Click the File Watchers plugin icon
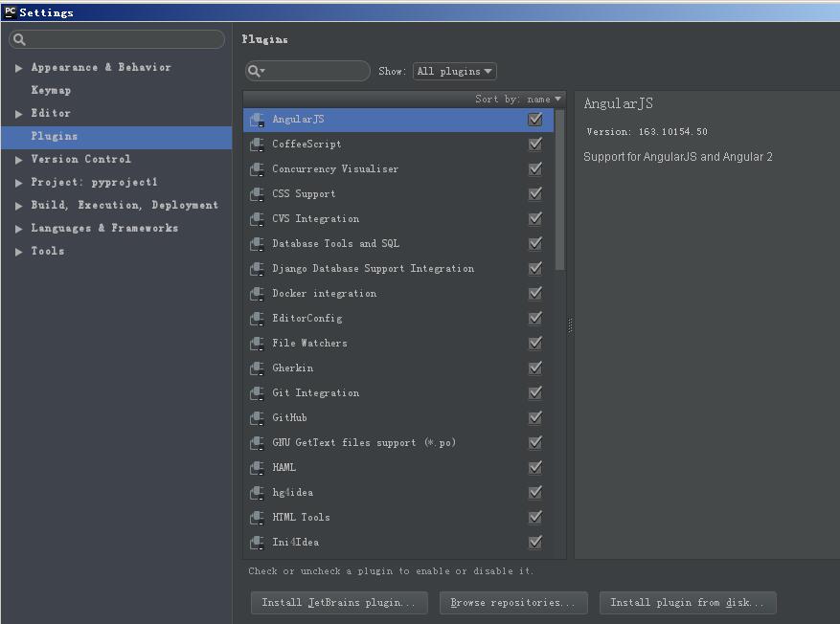This screenshot has width=840, height=624. click(x=257, y=344)
